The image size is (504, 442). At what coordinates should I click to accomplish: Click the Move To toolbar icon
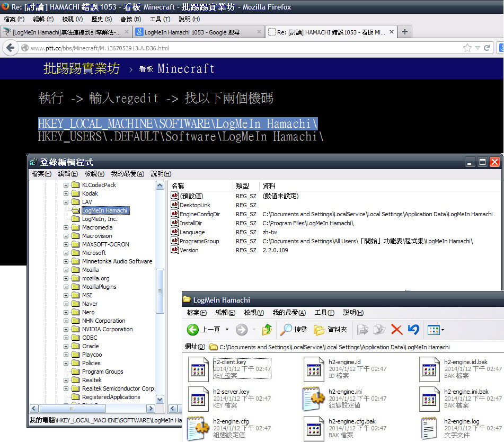click(362, 330)
